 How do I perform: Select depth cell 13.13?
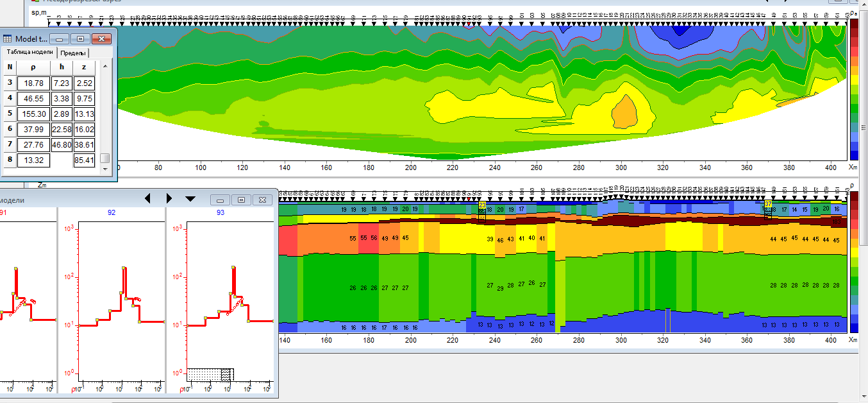tap(84, 114)
